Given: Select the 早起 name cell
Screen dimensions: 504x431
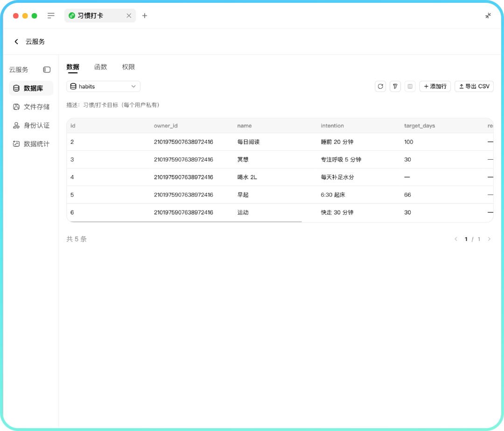Looking at the screenshot, I should 243,195.
